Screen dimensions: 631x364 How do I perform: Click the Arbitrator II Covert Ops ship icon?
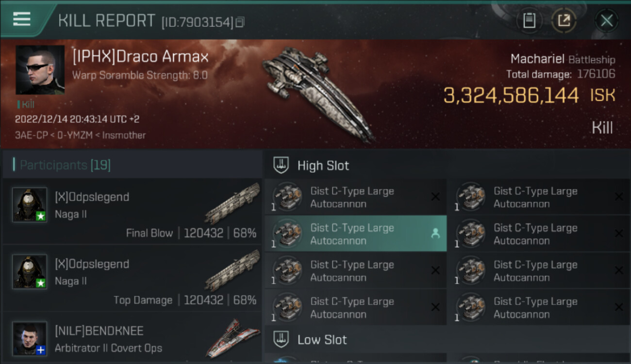click(x=232, y=337)
